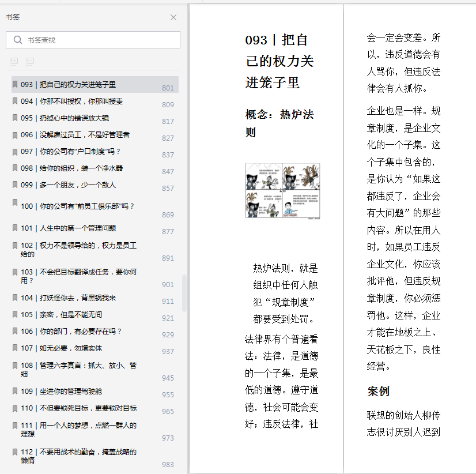Click the bookmark flag icon beside 104

point(15,298)
